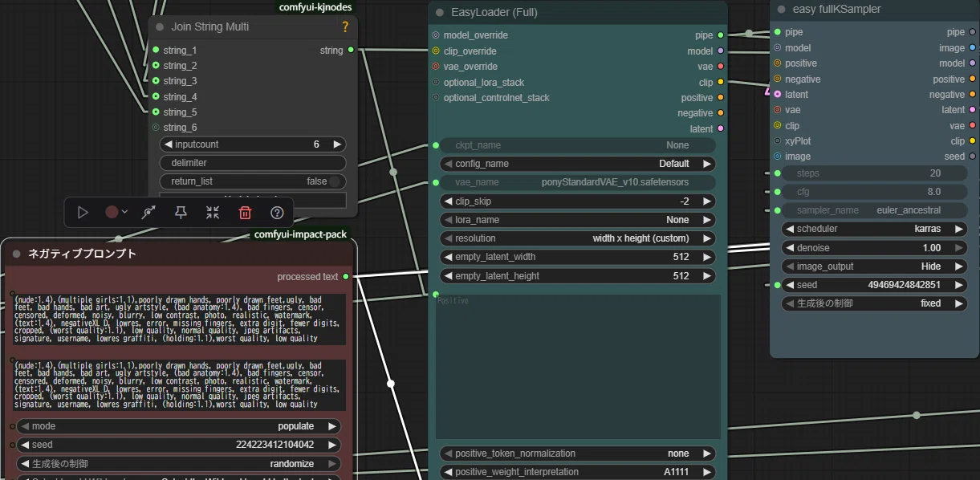Click the string_6 input socket
The width and height of the screenshot is (980, 480).
click(x=156, y=128)
